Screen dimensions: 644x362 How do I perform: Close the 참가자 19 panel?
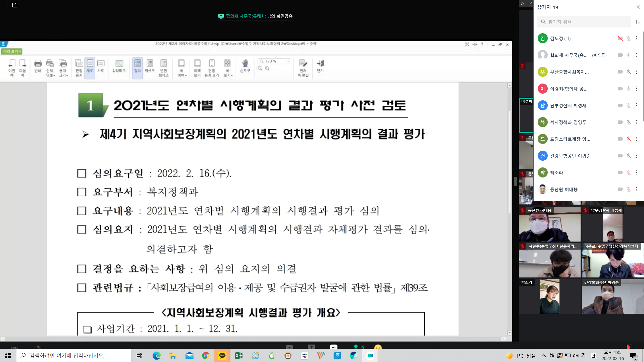638,7
